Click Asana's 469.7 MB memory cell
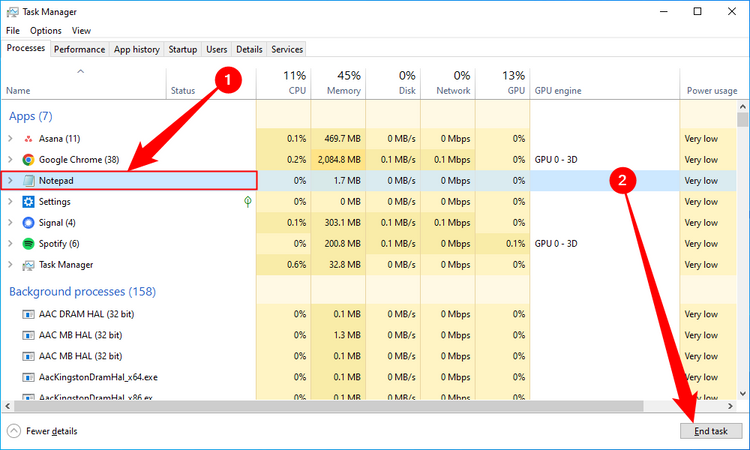This screenshot has height=450, width=750. (x=338, y=139)
